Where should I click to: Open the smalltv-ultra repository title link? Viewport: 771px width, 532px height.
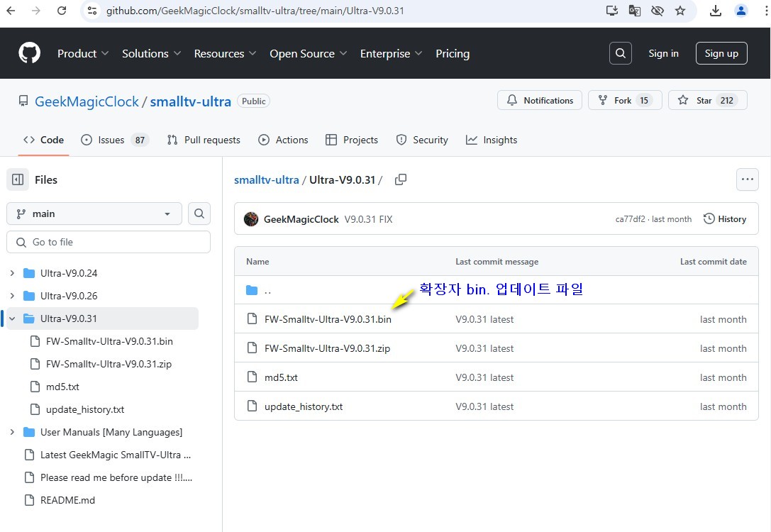190,101
